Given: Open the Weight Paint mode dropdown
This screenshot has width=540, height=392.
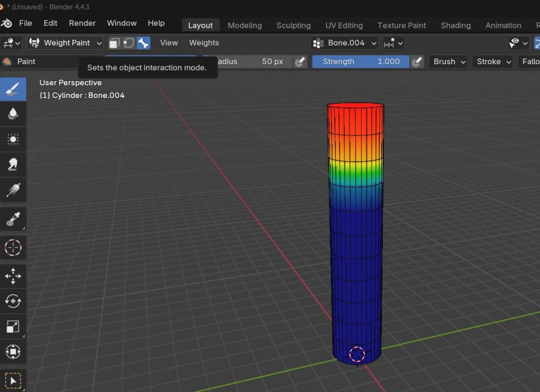Looking at the screenshot, I should click(65, 43).
